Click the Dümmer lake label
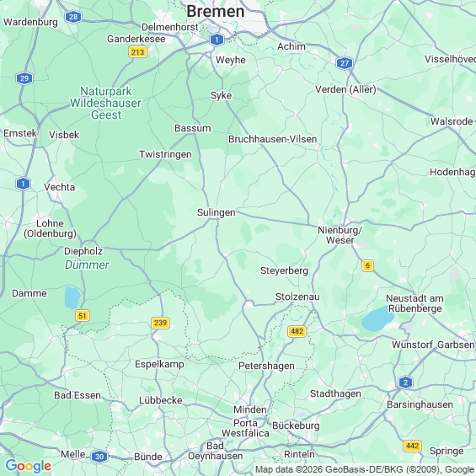 [x=87, y=265]
